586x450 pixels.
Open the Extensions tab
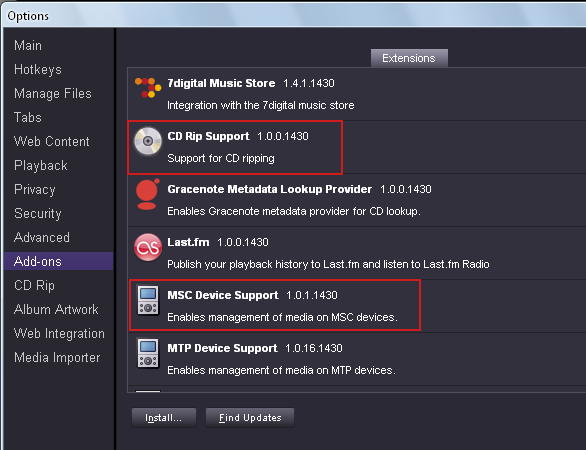tap(409, 58)
